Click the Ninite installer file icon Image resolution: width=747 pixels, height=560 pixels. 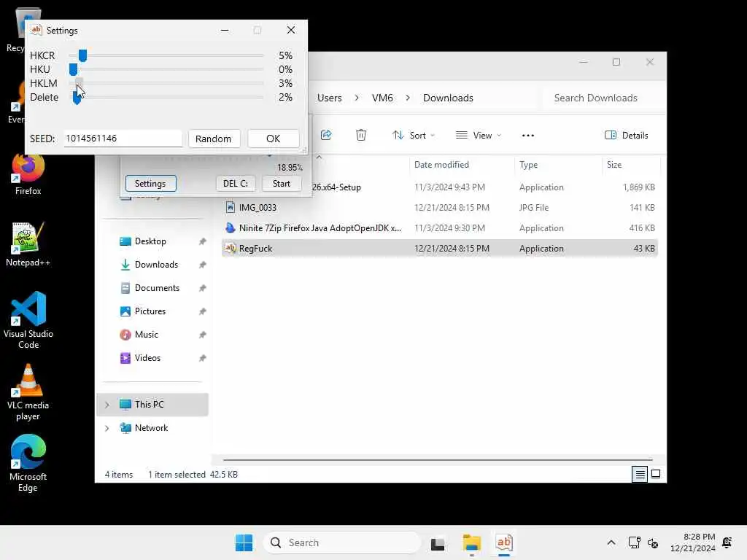pyautogui.click(x=231, y=228)
